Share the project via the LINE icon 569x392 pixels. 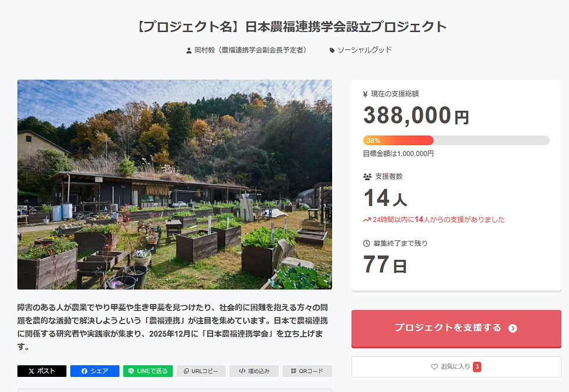point(132,371)
